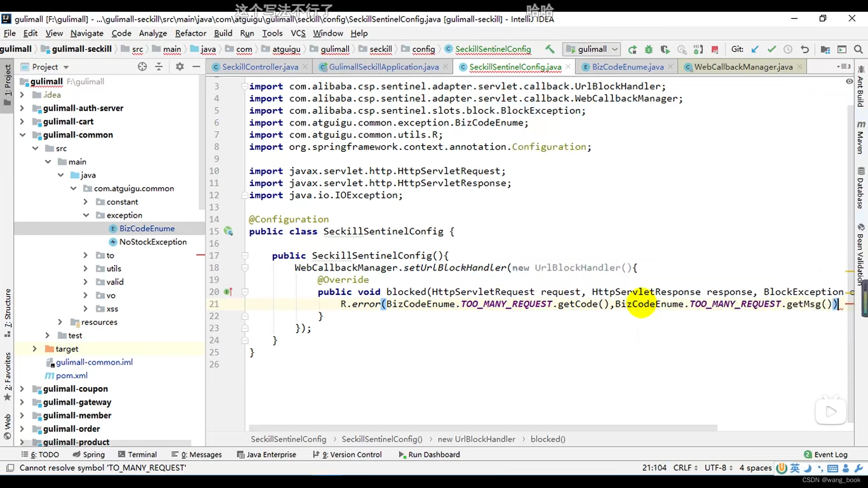The image size is (868, 488).
Task: Click the Git commit icon in toolbar
Action: [771, 49]
